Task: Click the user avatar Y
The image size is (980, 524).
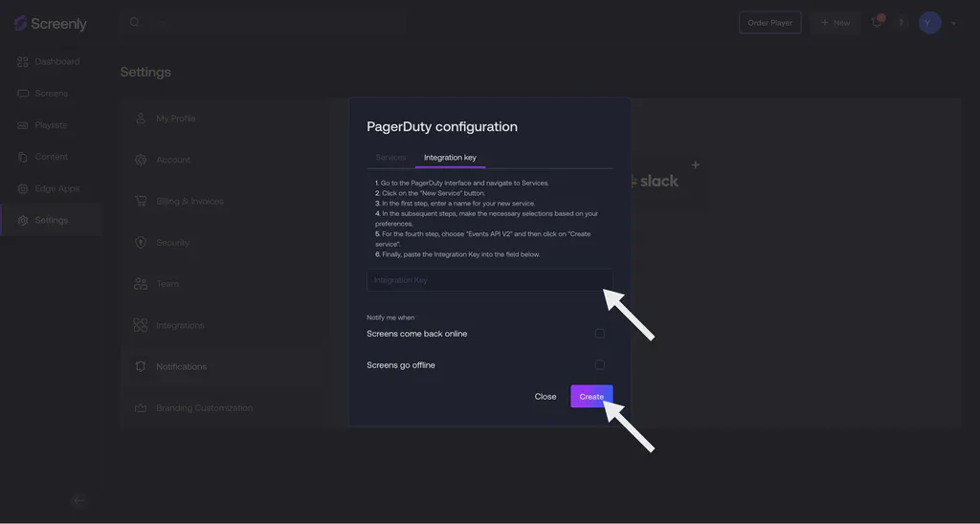Action: (x=929, y=23)
